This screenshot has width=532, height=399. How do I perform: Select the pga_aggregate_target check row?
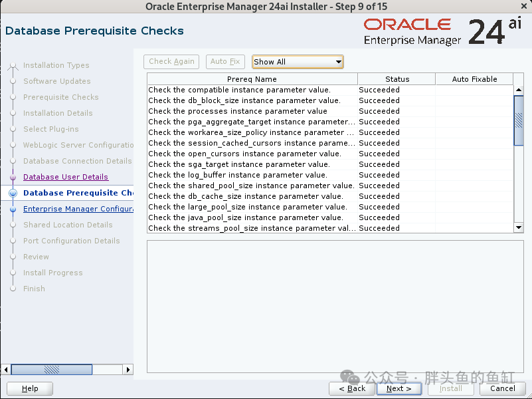click(330, 122)
